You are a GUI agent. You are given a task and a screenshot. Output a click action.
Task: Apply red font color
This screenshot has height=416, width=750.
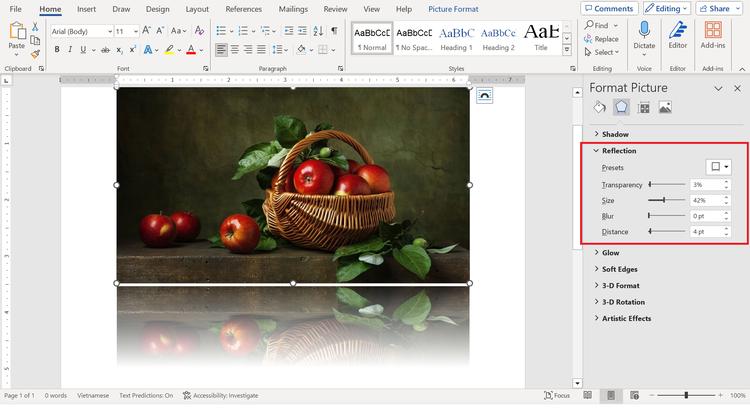[191, 50]
